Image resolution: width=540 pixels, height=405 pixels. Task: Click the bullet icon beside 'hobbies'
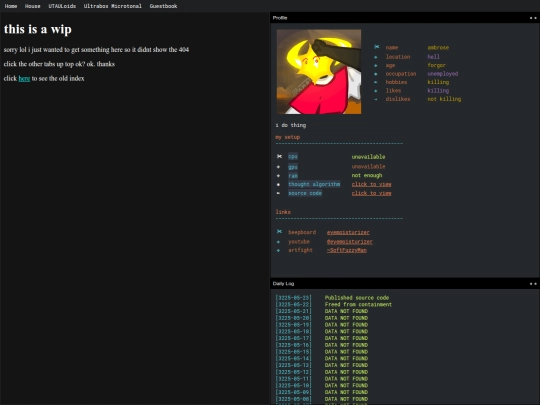tap(376, 82)
